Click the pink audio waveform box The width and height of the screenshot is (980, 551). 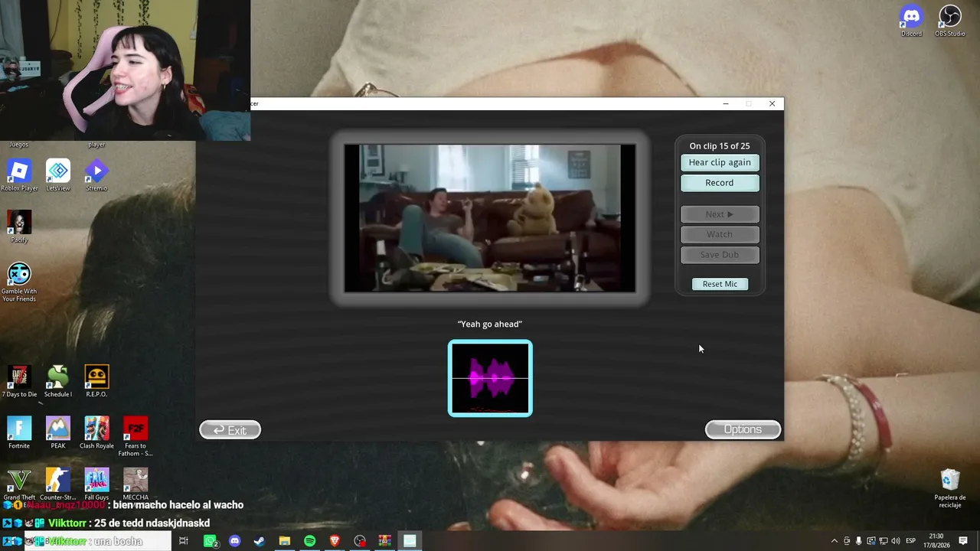point(490,378)
